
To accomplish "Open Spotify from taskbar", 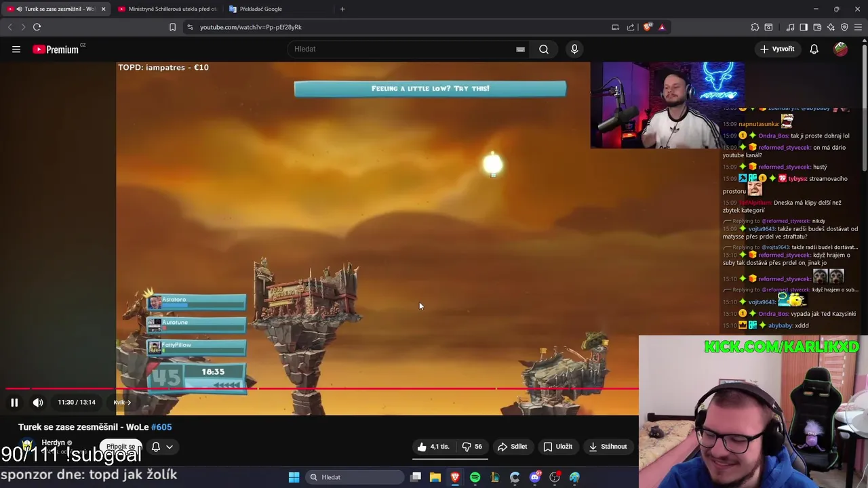I will pos(475,477).
